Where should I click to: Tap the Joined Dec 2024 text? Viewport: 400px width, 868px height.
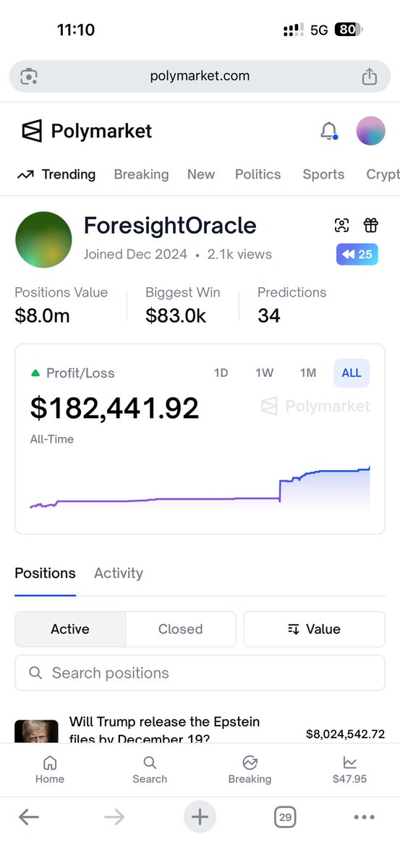point(135,254)
